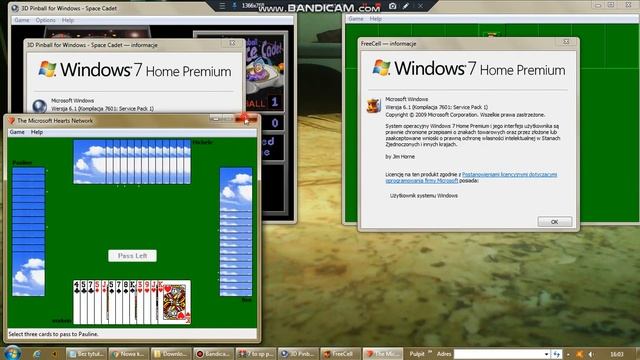
Task: Select the 9 of hearts card
Action: click(147, 302)
